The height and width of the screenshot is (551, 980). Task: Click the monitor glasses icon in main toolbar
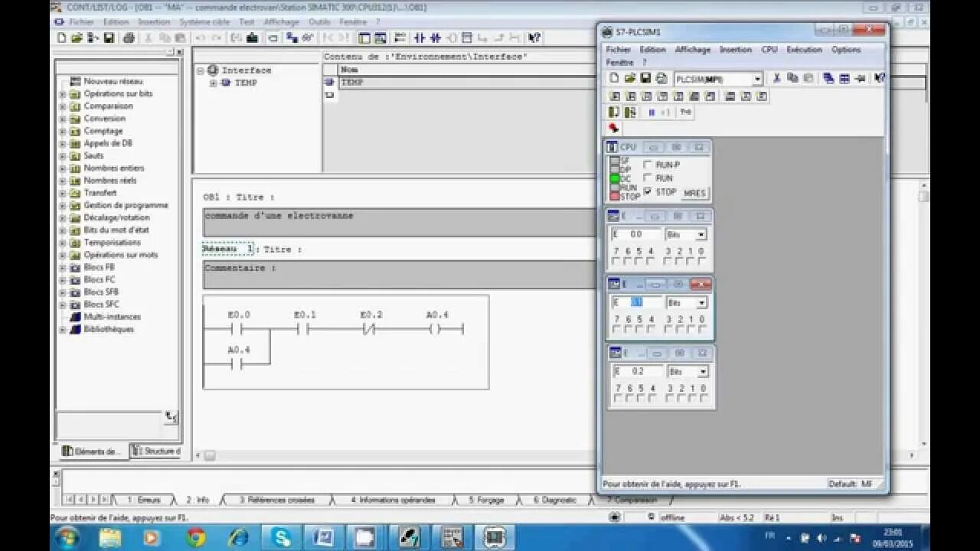(308, 37)
